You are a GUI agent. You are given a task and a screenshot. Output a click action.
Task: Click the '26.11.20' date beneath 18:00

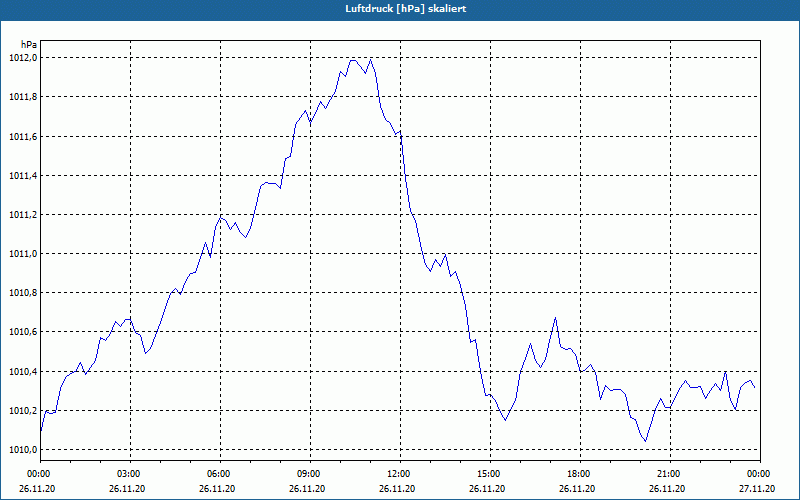(577, 489)
